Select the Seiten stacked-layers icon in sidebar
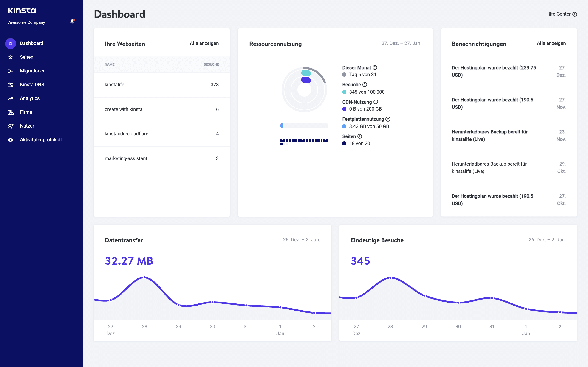 10,57
